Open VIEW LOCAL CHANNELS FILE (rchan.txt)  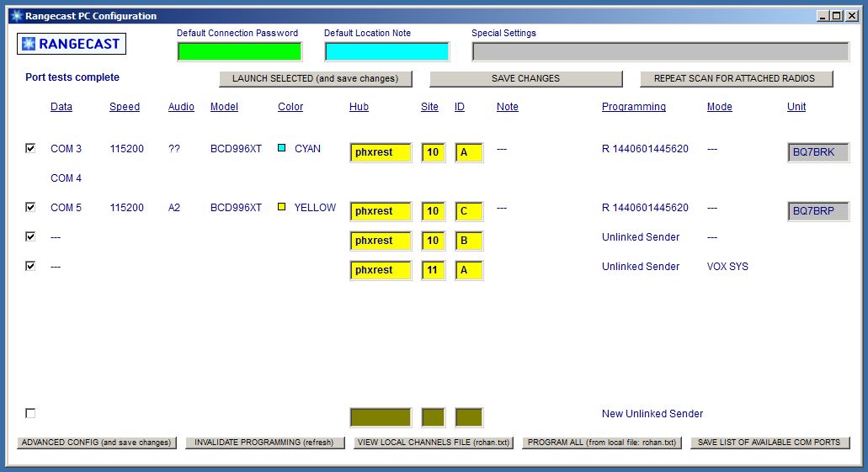point(433,443)
